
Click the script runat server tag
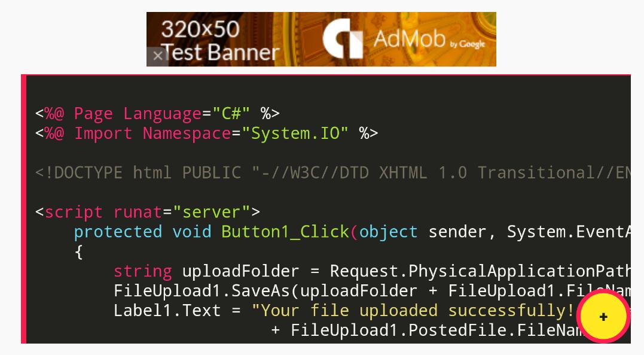[x=148, y=213]
